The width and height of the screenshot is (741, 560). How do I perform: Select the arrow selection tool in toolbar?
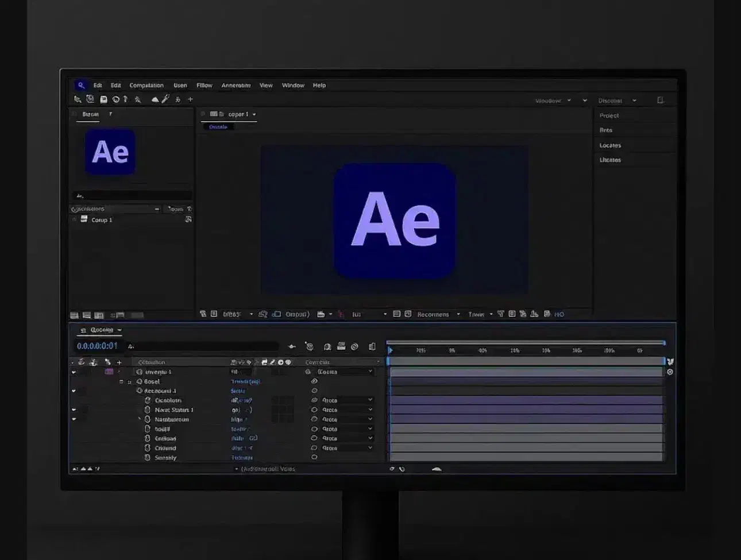coord(78,99)
